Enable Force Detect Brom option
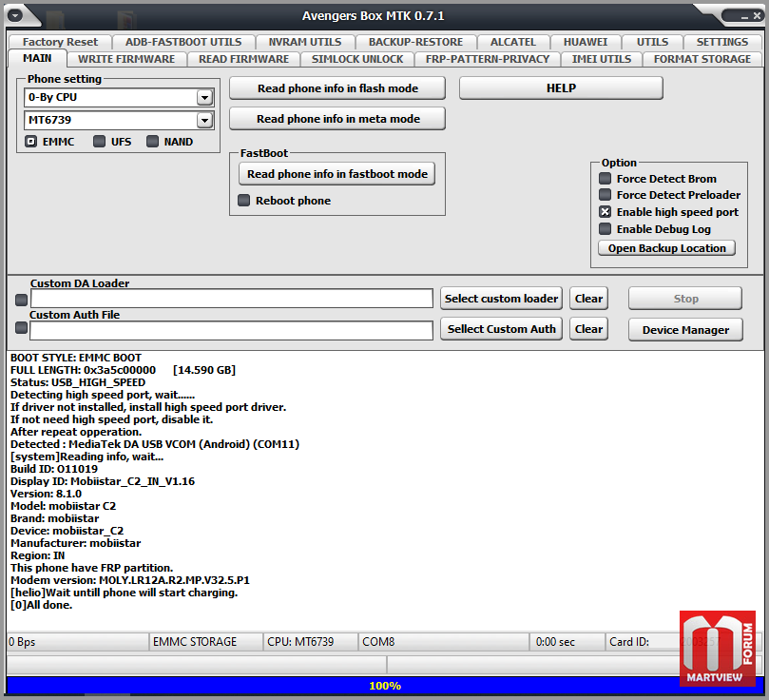The height and width of the screenshot is (700, 769). [x=606, y=178]
